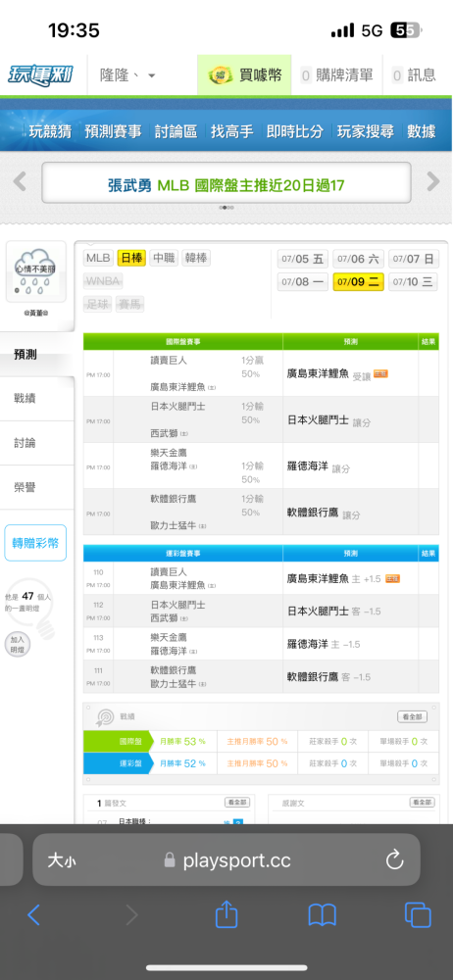Open the 討論區 forum menu item

coord(176,131)
